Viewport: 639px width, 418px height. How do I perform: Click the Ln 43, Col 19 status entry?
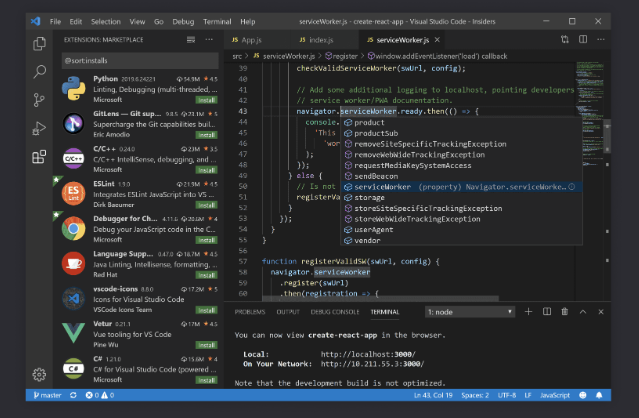433,395
